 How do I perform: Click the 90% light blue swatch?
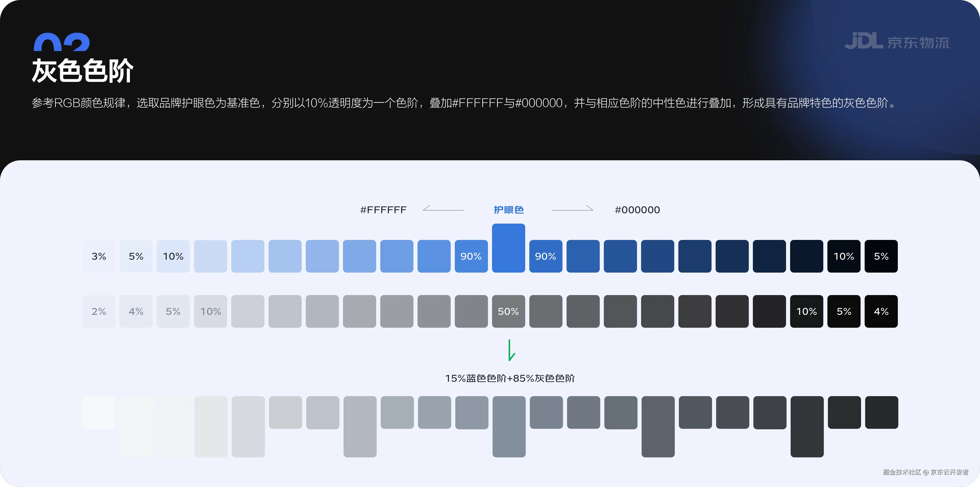(471, 256)
